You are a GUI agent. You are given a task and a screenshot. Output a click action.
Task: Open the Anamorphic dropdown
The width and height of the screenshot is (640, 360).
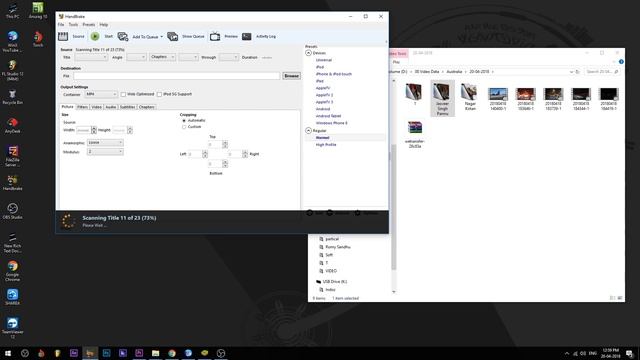pos(105,143)
